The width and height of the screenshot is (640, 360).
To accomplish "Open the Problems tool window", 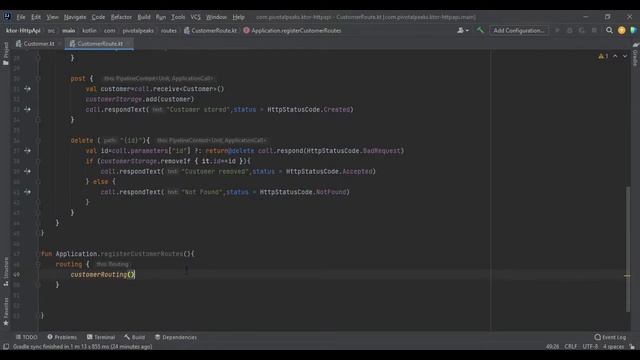I will (62, 337).
